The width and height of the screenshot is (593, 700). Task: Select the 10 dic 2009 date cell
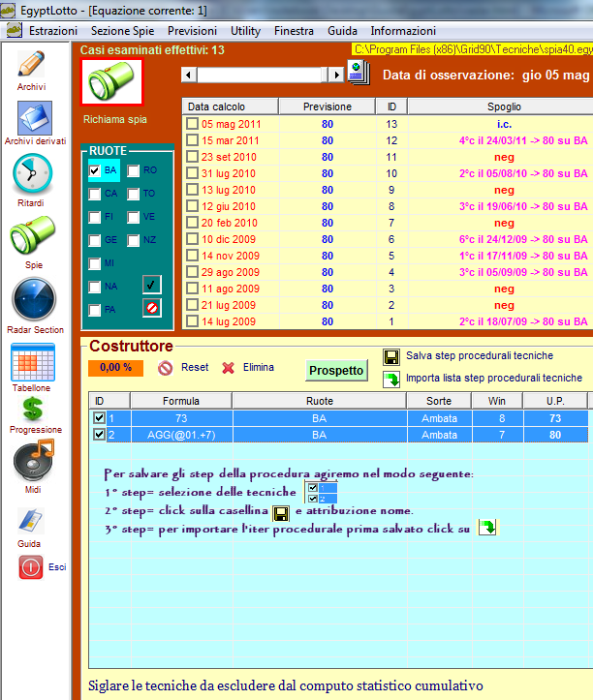(229, 239)
